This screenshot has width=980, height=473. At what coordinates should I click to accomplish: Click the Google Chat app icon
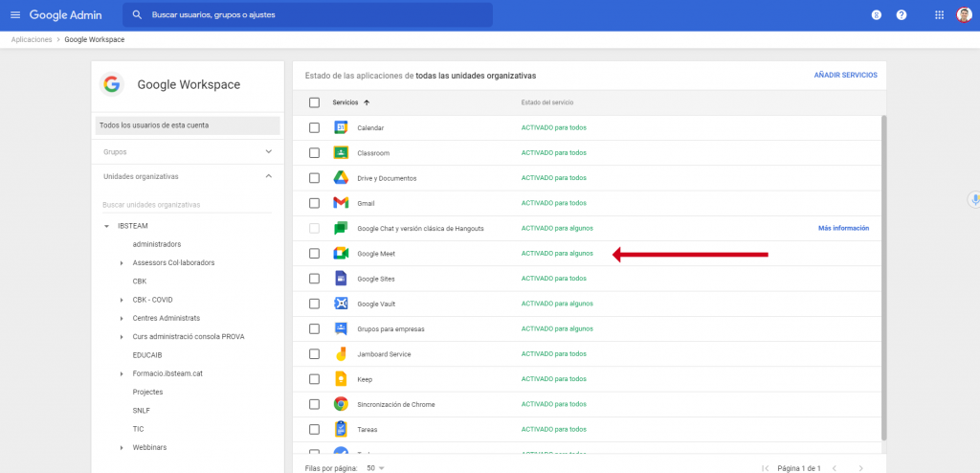[x=340, y=229]
